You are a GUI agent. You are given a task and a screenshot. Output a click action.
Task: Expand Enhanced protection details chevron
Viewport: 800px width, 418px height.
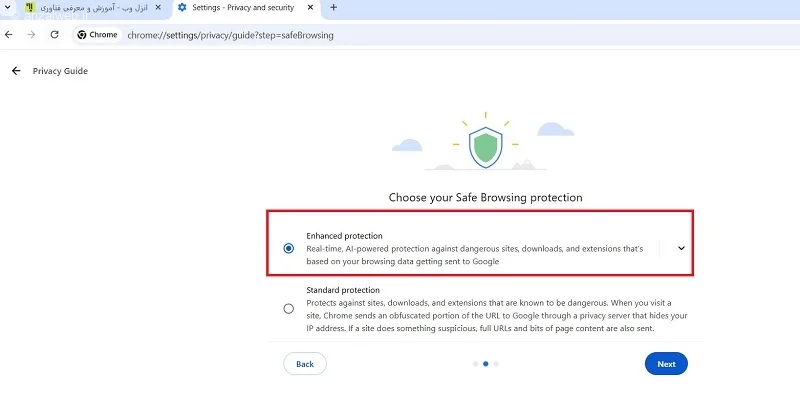(681, 249)
